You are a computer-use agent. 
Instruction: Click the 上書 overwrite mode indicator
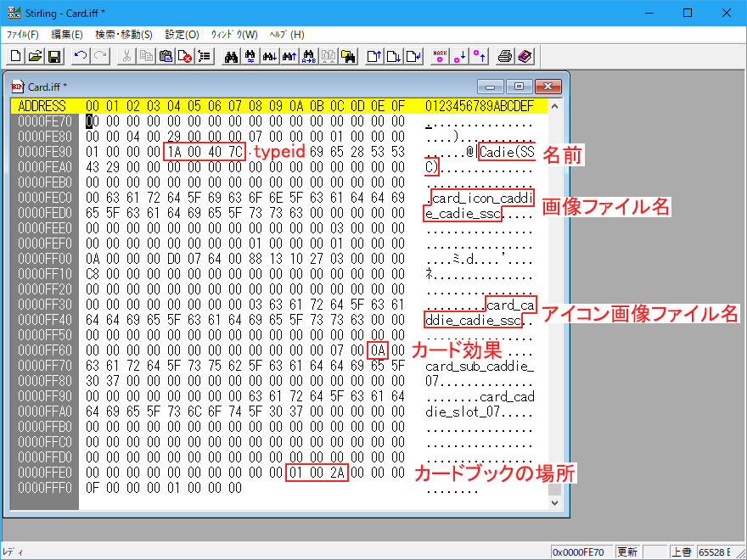tap(682, 552)
